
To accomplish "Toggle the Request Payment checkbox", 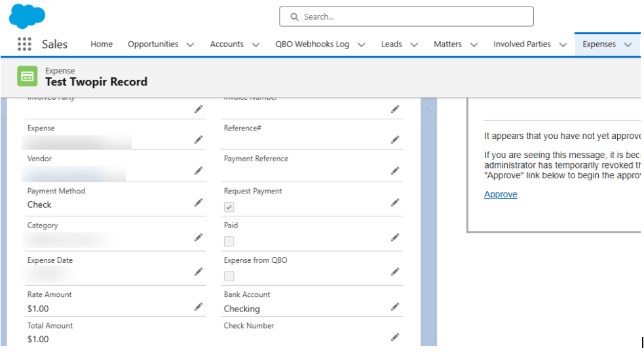I will click(229, 207).
